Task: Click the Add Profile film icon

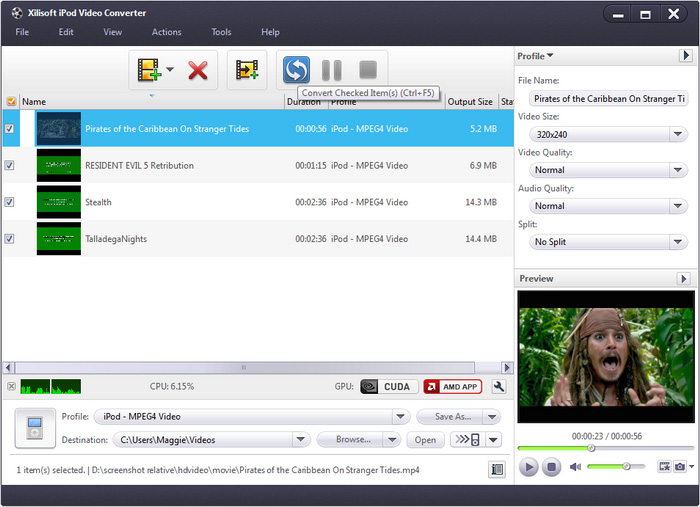Action: pyautogui.click(x=247, y=70)
